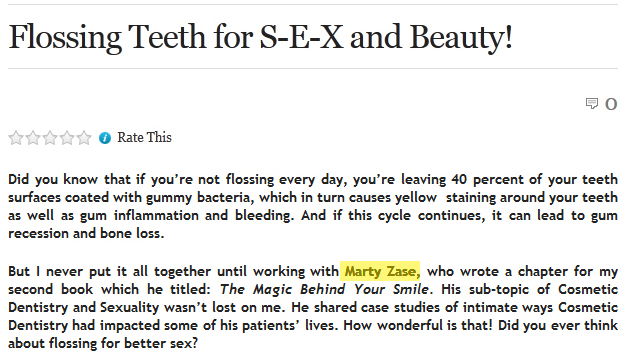Click recession and bone loss text
Viewport: 629px width, 364px height.
click(86, 233)
